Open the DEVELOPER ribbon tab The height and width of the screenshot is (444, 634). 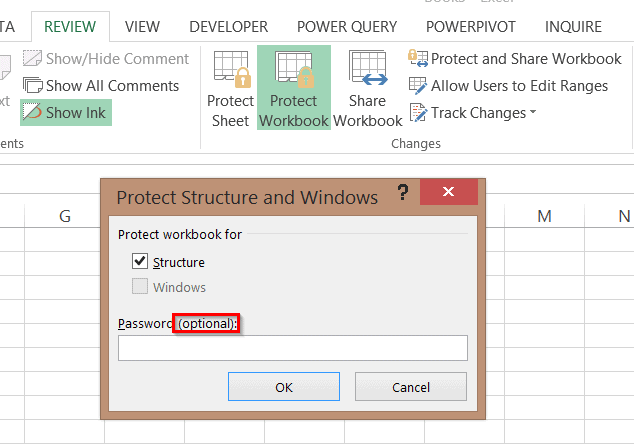[228, 27]
